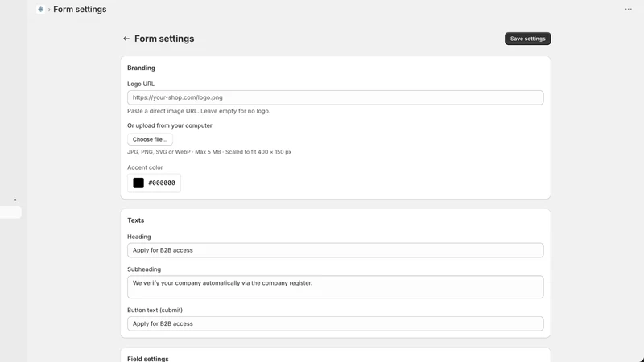Screen dimensions: 644x362
Task: Focus the Heading input field
Action: (x=335, y=250)
